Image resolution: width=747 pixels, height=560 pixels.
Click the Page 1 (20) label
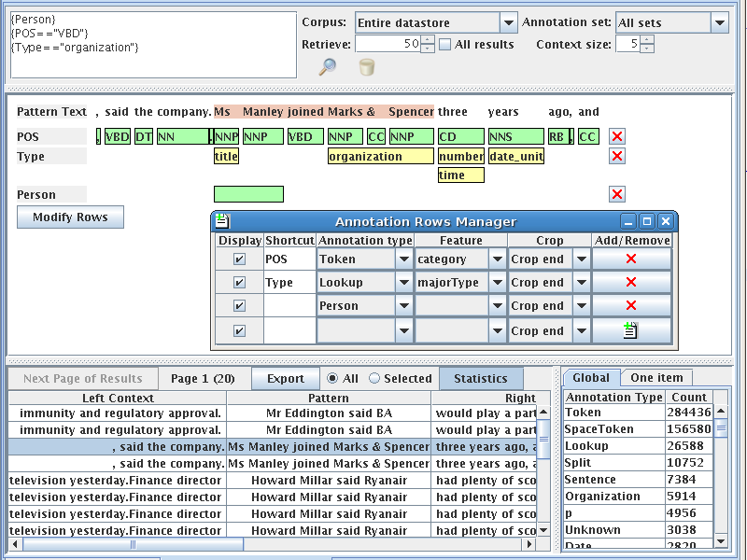pyautogui.click(x=203, y=379)
